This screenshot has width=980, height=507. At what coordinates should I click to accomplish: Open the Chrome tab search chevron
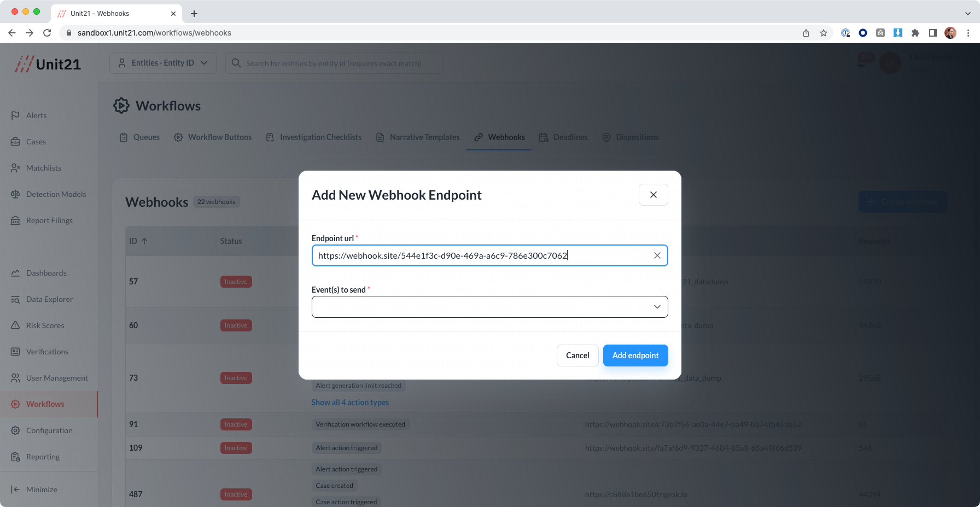tap(967, 14)
